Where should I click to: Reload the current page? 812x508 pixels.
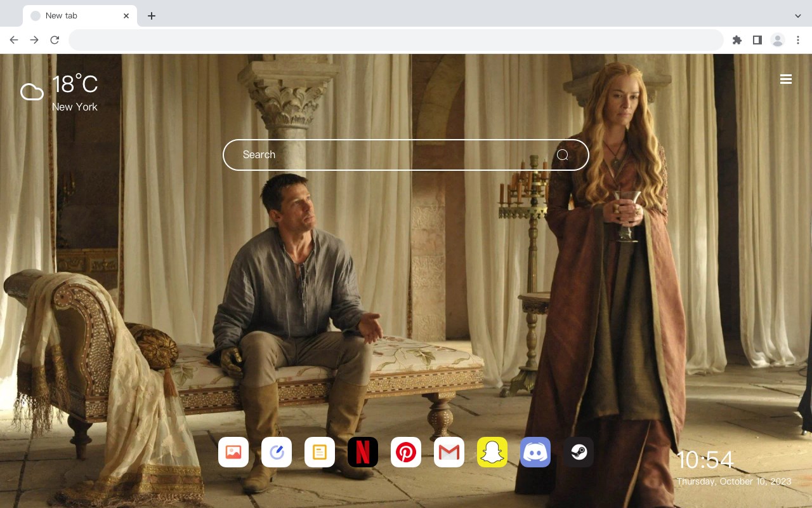[55, 40]
